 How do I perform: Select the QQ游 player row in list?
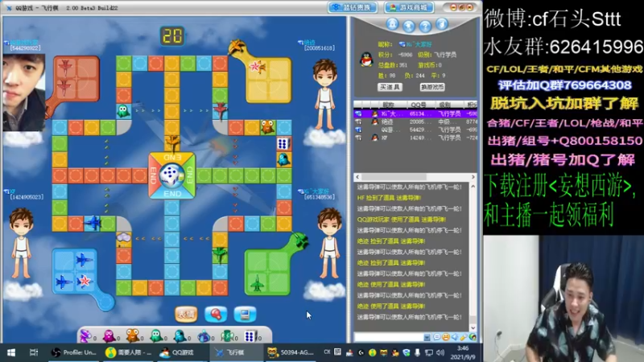coord(415,130)
